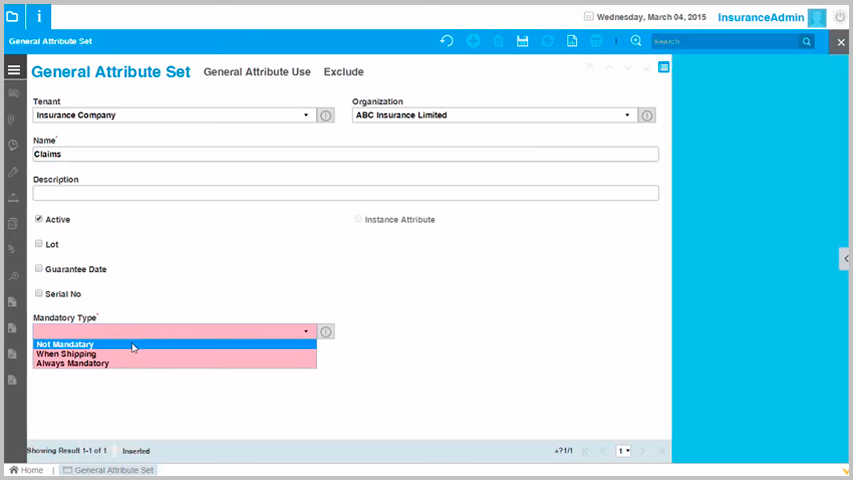This screenshot has height=480, width=853.
Task: Click the info button beside Tenant field
Action: (325, 115)
